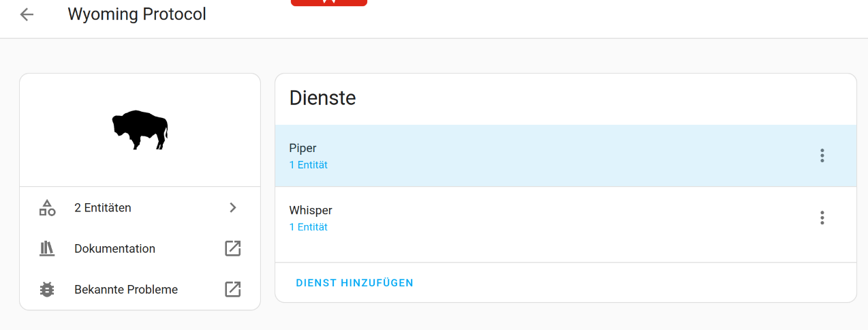
Task: Click the entities shapes icon
Action: 47,208
